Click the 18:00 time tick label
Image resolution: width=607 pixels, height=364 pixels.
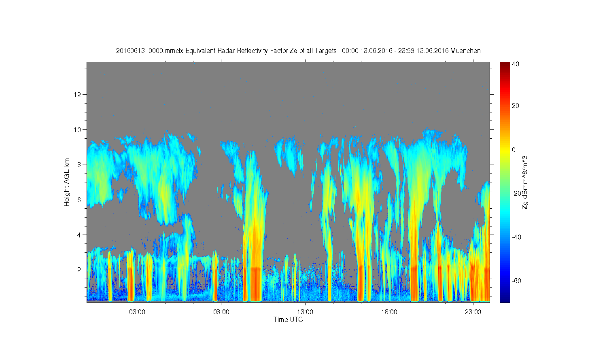coord(389,312)
